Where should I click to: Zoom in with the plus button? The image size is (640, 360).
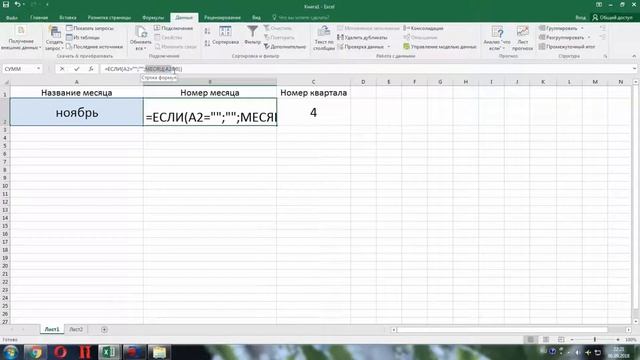(618, 340)
